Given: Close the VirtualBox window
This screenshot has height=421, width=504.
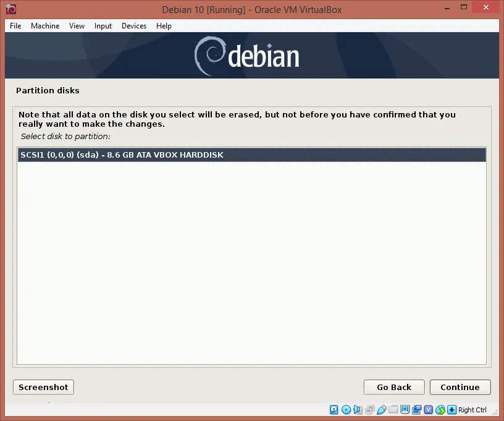Looking at the screenshot, I should click(x=486, y=7).
